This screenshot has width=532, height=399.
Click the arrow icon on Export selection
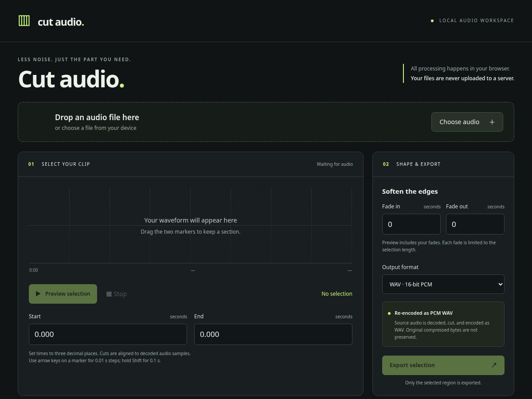pyautogui.click(x=494, y=365)
